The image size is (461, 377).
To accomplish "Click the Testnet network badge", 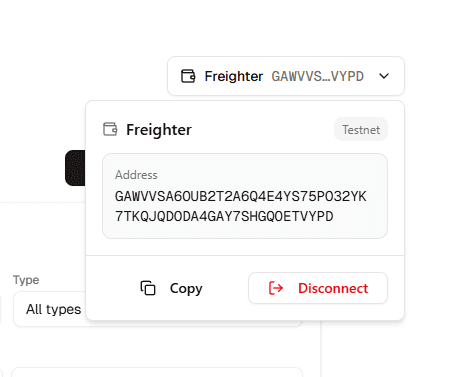I will tap(361, 129).
